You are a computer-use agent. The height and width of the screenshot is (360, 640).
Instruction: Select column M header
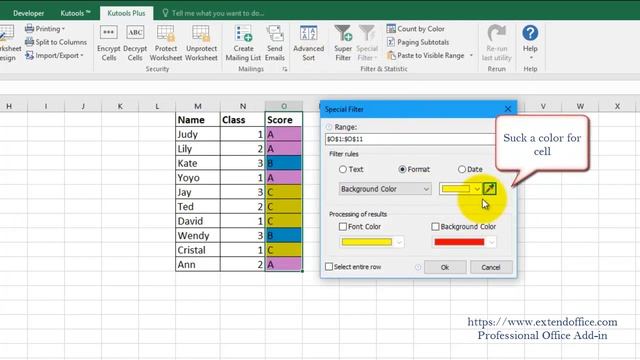[198, 106]
